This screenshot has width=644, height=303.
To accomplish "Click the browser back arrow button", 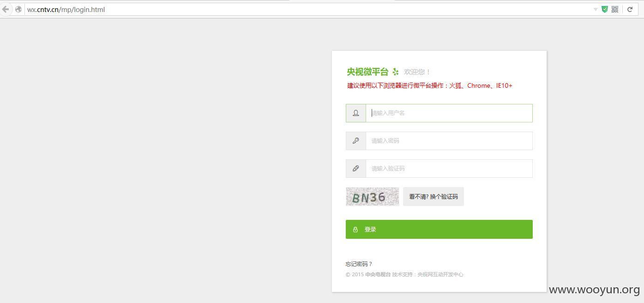I will tap(6, 9).
